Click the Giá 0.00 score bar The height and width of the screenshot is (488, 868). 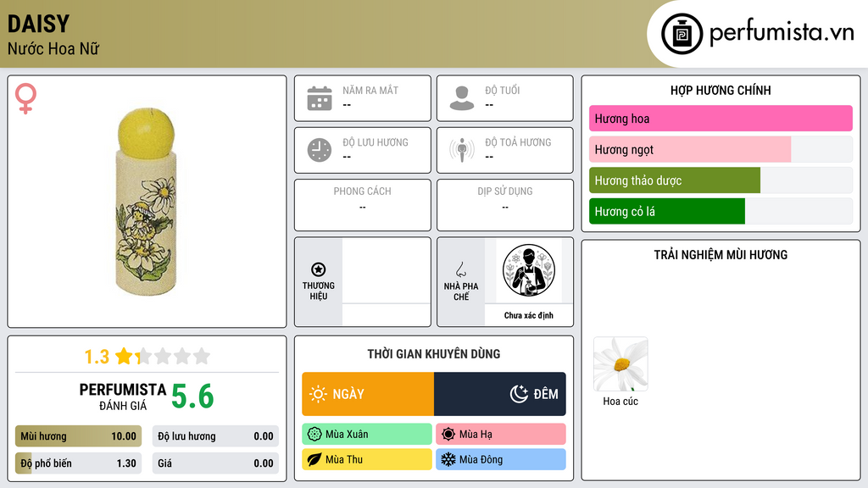tap(215, 463)
